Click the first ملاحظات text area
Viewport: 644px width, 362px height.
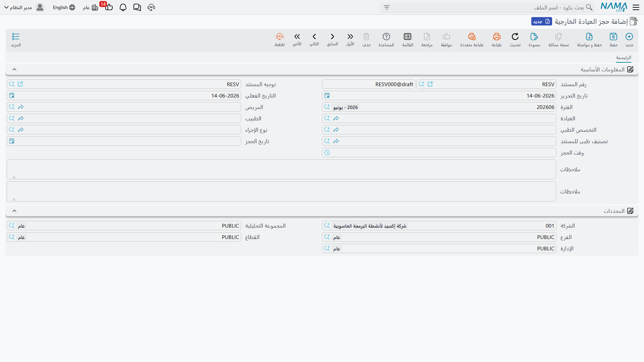(x=281, y=169)
